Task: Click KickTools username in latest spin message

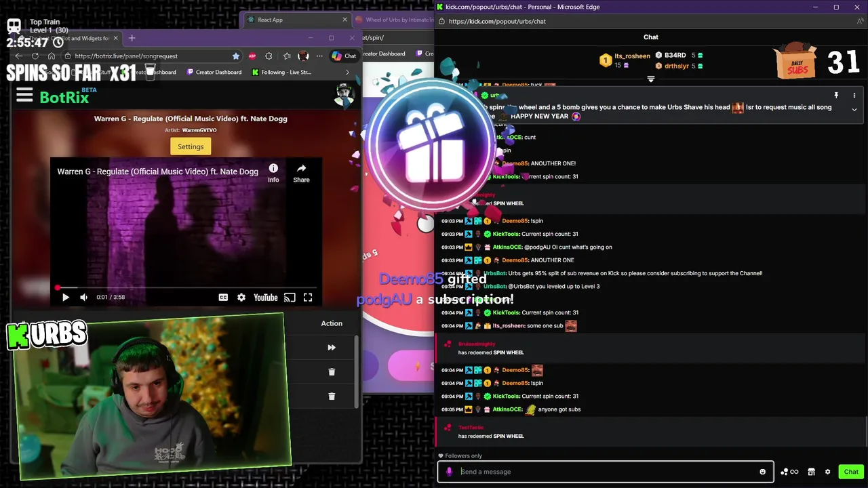Action: [506, 396]
